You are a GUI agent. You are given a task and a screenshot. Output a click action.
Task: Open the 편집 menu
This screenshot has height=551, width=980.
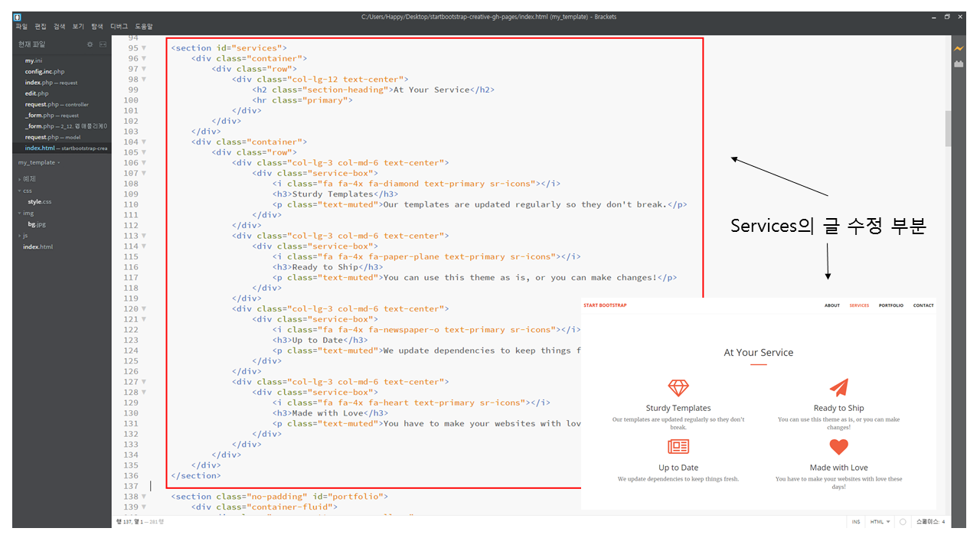click(x=41, y=26)
